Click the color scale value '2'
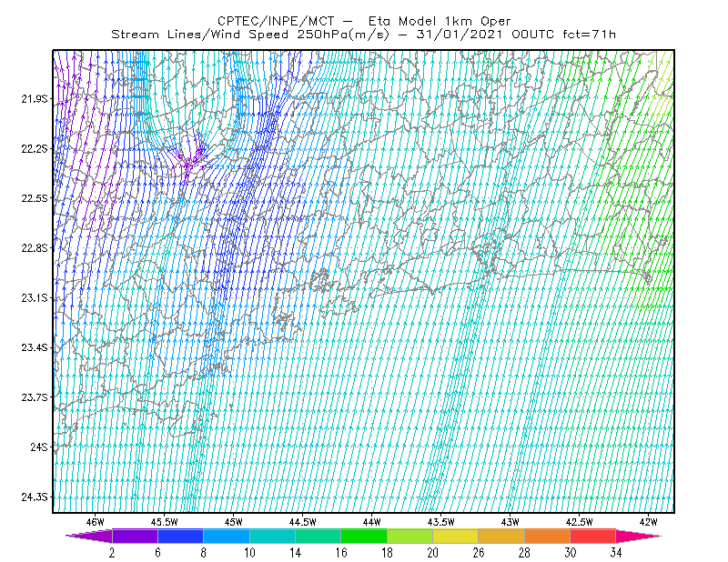The image size is (728, 562). (112, 553)
